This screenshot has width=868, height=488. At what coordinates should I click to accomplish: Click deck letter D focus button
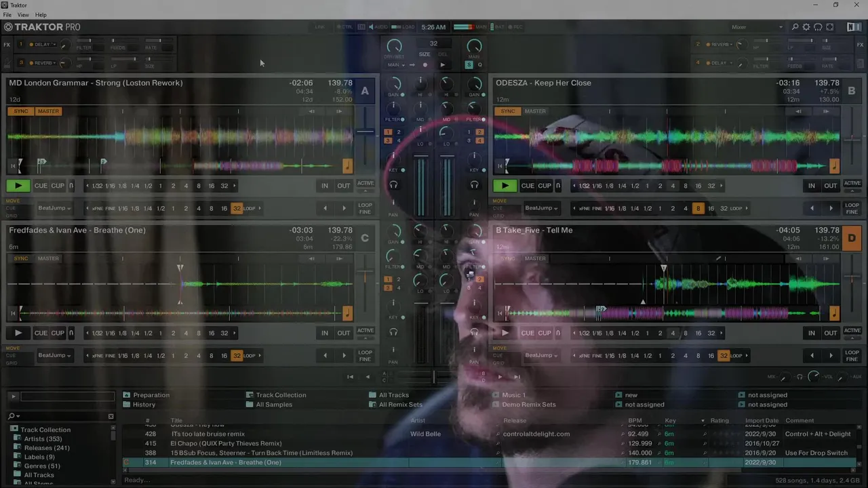tap(852, 238)
